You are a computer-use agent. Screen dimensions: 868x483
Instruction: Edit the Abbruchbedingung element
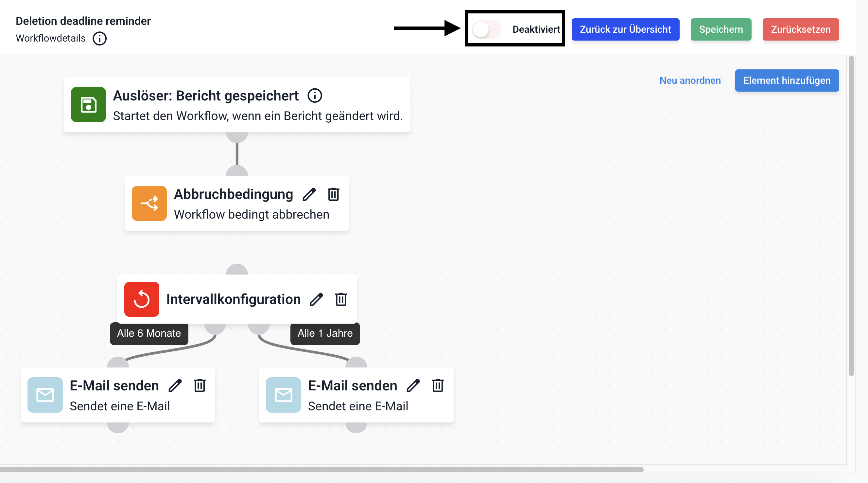[309, 194]
